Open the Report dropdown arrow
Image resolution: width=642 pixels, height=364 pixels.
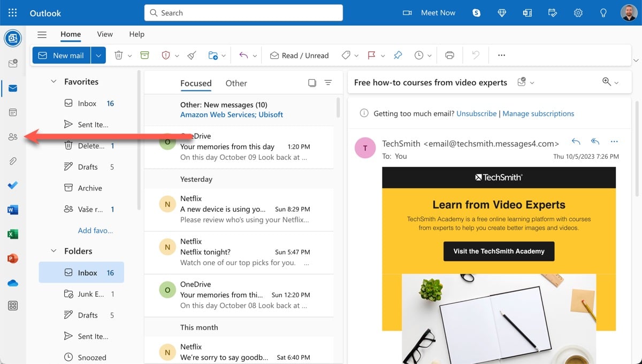[177, 56]
